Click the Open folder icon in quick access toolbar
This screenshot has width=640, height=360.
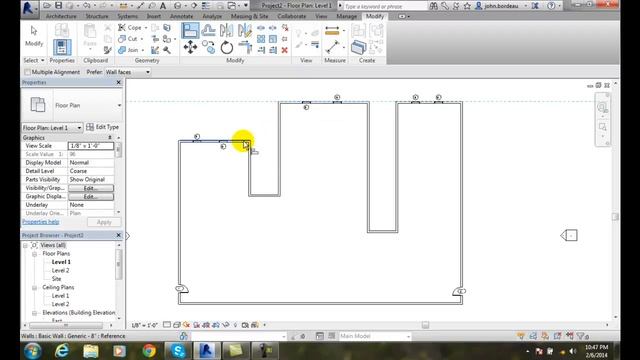coord(47,6)
